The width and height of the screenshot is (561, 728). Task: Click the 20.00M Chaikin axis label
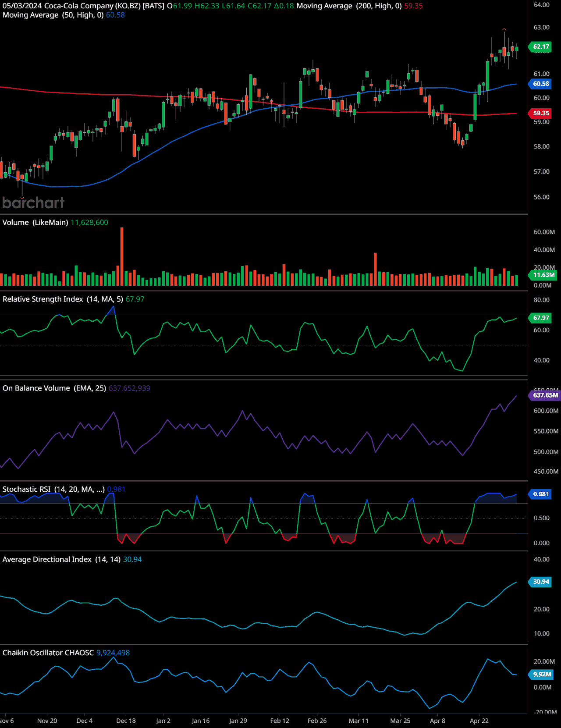(x=544, y=661)
